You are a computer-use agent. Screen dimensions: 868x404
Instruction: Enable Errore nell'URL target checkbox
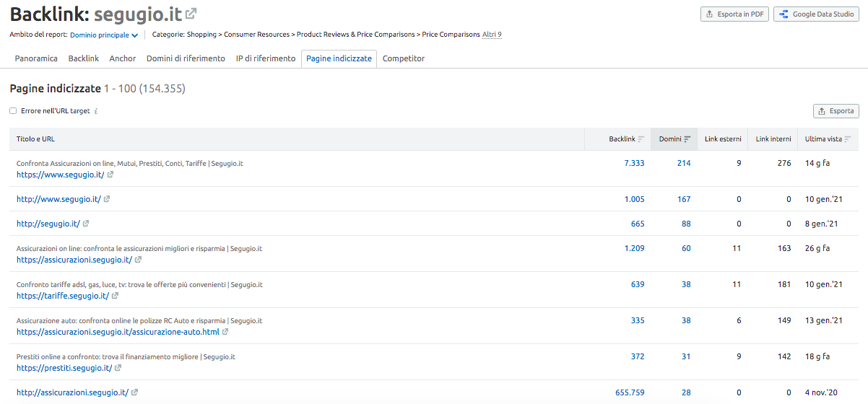pos(13,111)
